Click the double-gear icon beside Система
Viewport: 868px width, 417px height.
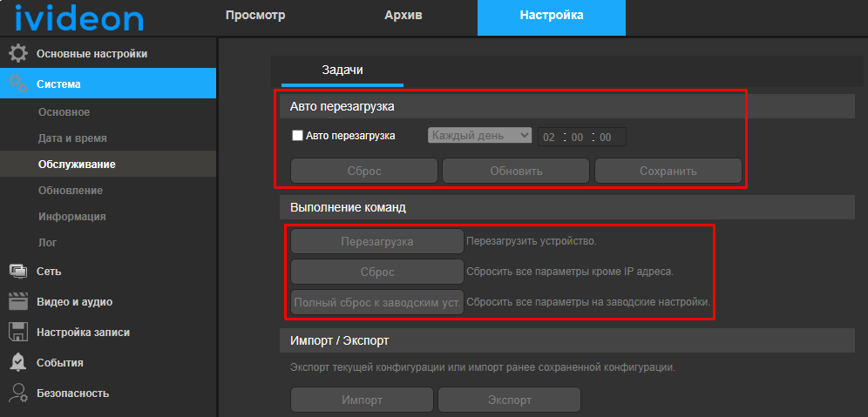[18, 84]
